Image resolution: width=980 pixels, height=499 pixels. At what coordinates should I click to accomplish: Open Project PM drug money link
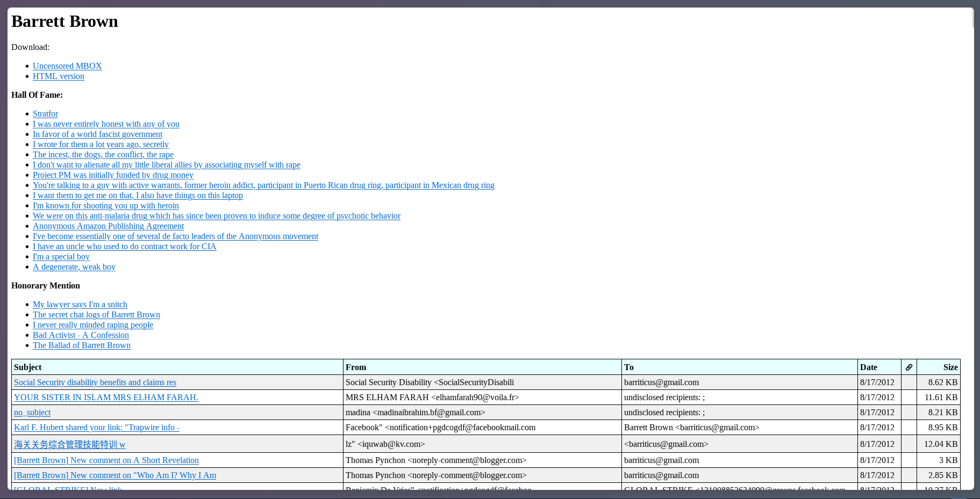(x=113, y=175)
